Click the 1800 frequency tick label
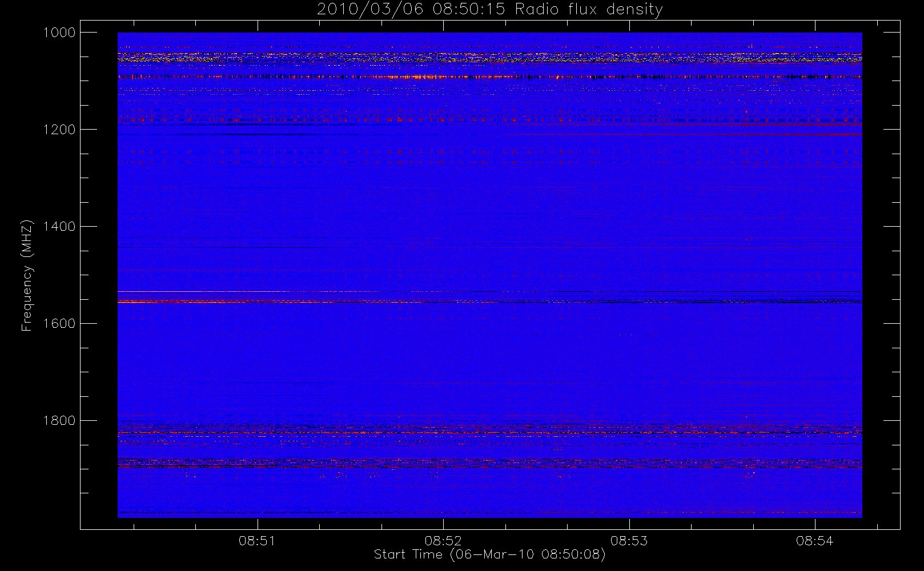924x571 pixels. click(59, 421)
